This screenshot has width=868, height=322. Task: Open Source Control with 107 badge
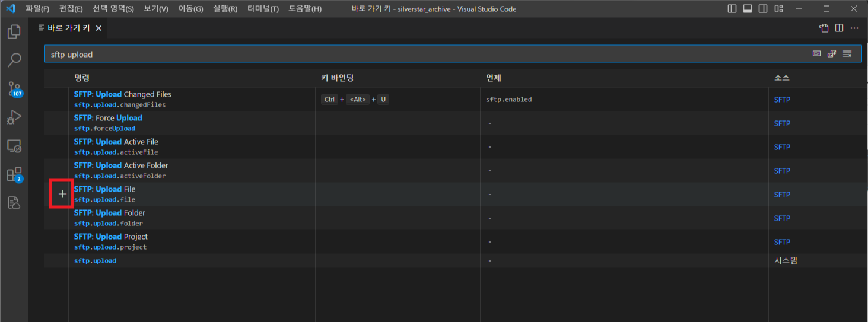click(x=14, y=89)
